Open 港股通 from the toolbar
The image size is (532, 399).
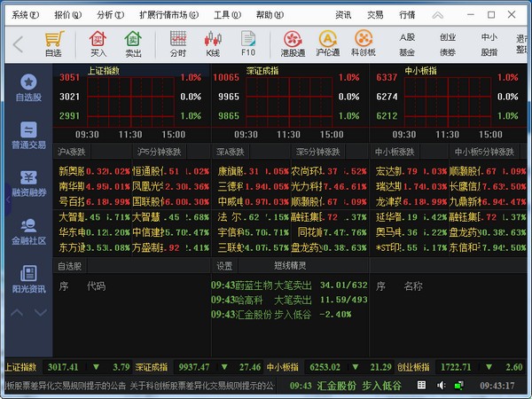pos(293,43)
